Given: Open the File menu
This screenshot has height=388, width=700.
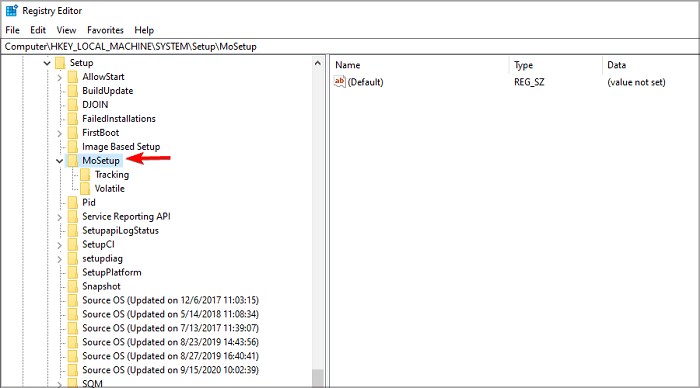Looking at the screenshot, I should (x=12, y=30).
